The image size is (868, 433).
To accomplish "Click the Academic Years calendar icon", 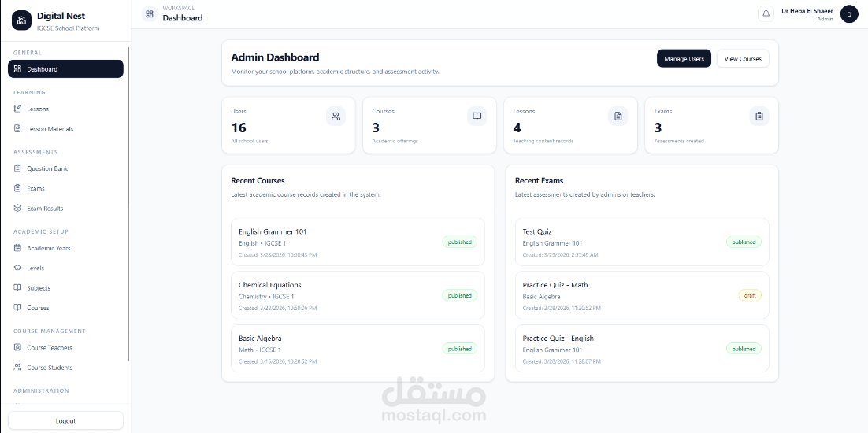I will click(17, 248).
